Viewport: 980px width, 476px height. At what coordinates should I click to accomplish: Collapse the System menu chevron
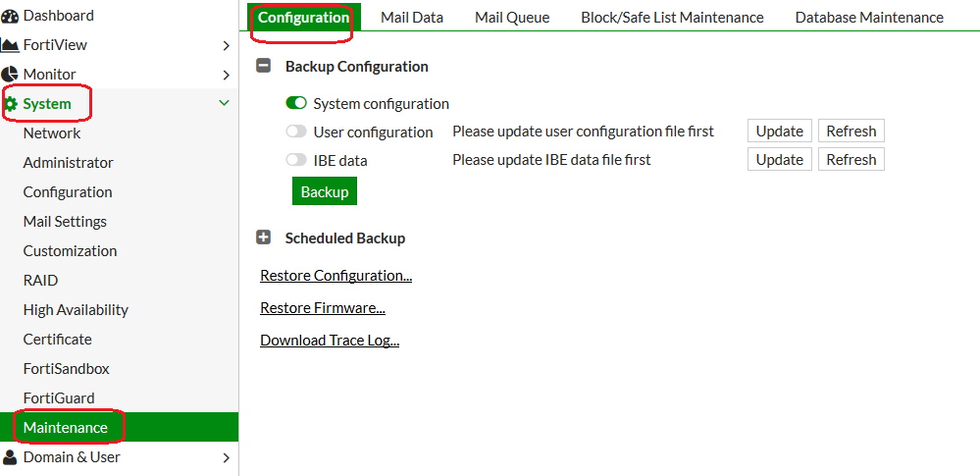225,103
